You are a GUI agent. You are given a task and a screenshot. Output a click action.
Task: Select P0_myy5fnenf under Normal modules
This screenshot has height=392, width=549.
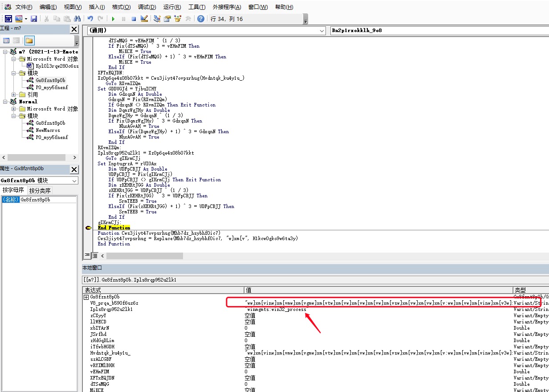click(52, 137)
